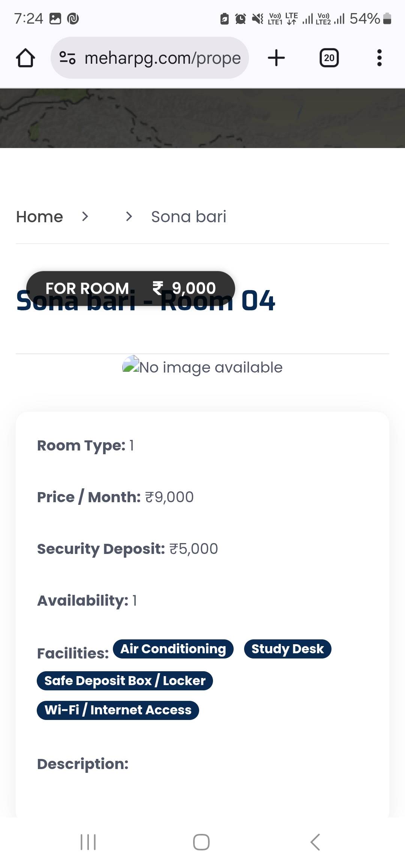Click the first breadcrumb chevron after Home
This screenshot has height=868, width=405.
[85, 217]
